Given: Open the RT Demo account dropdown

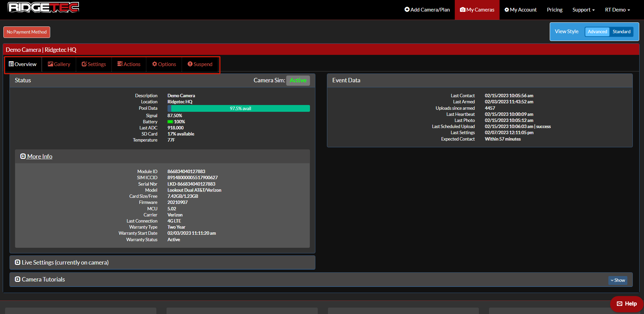Looking at the screenshot, I should tap(617, 10).
